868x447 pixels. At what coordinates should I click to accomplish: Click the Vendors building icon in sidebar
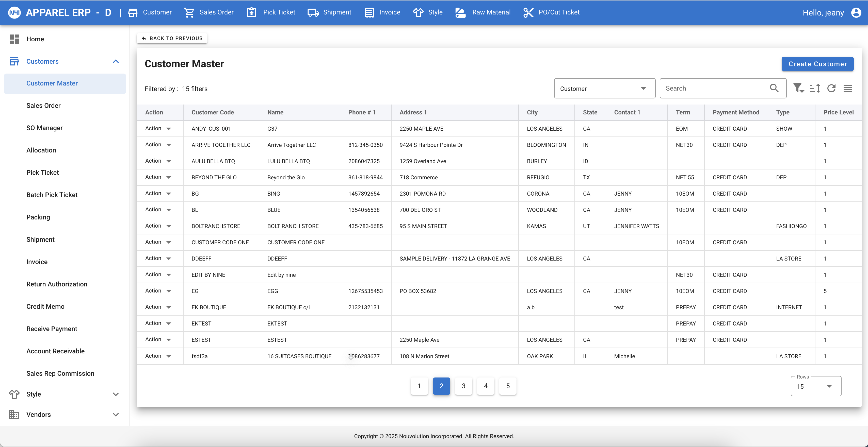click(x=14, y=414)
